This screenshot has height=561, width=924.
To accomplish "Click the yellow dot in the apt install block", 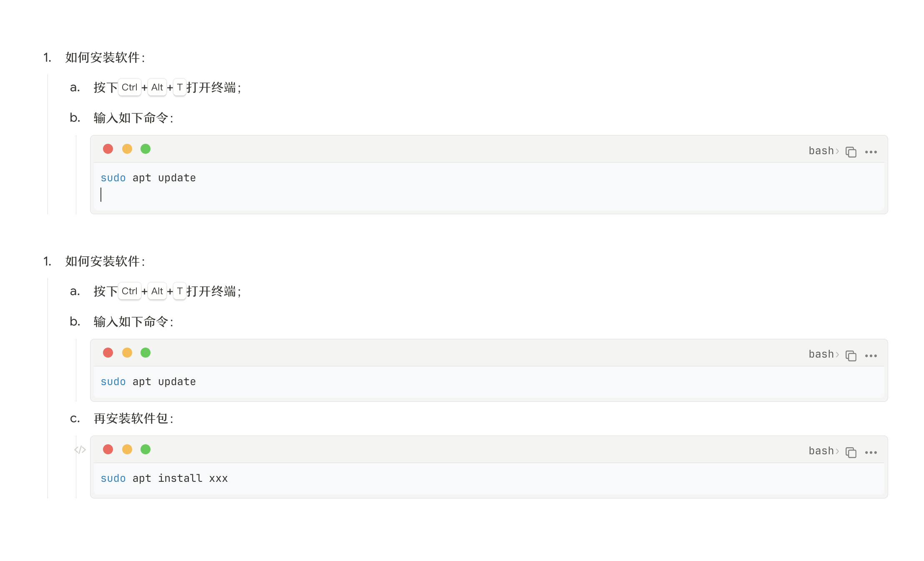I will pos(127,449).
